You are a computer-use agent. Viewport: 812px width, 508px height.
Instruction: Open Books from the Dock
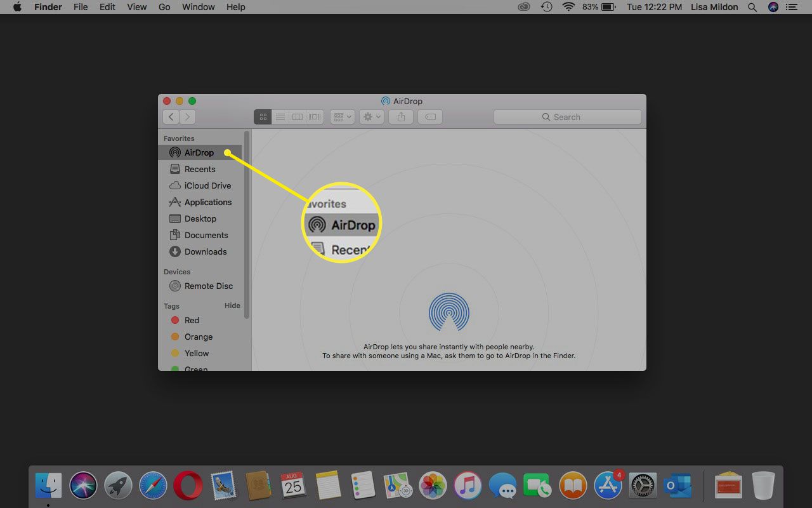573,486
